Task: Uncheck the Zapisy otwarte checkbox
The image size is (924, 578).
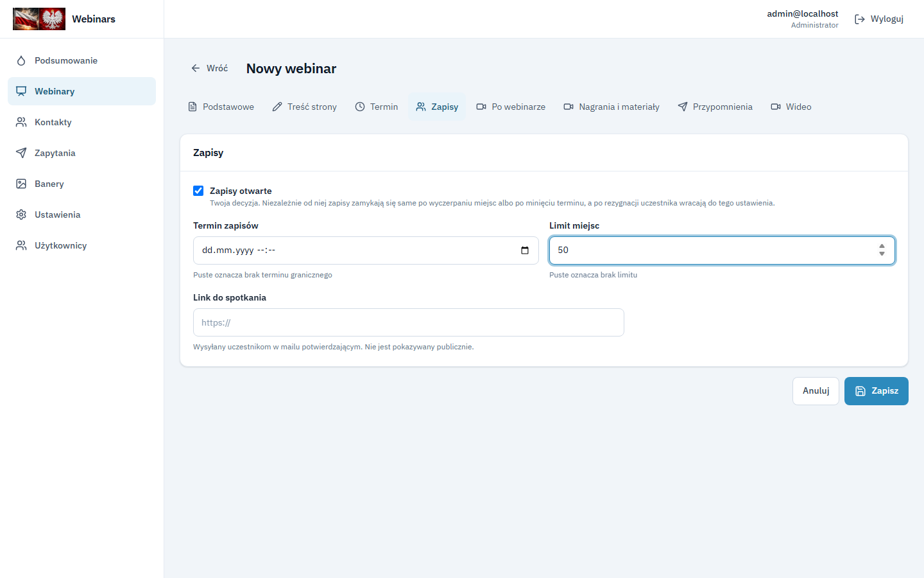Action: [x=198, y=191]
